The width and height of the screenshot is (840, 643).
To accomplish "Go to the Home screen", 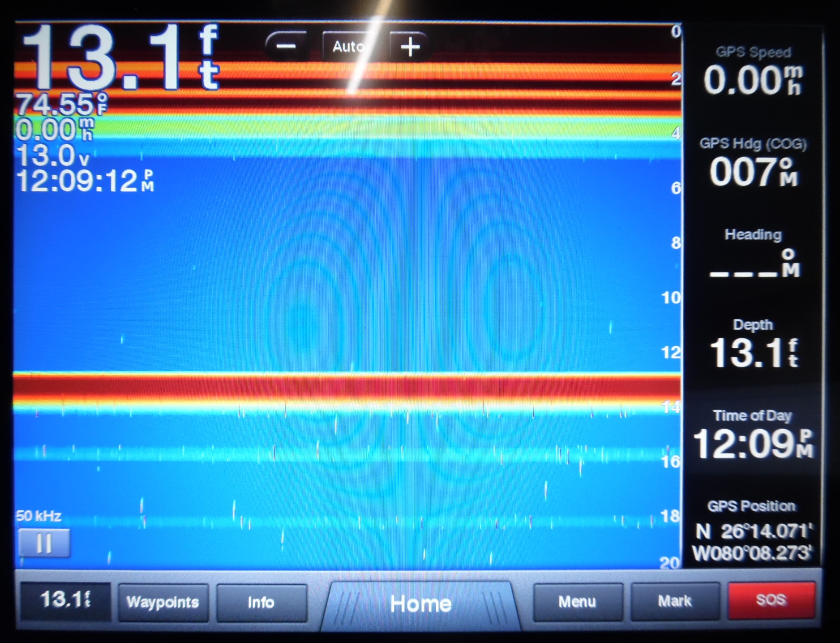I will point(420,603).
